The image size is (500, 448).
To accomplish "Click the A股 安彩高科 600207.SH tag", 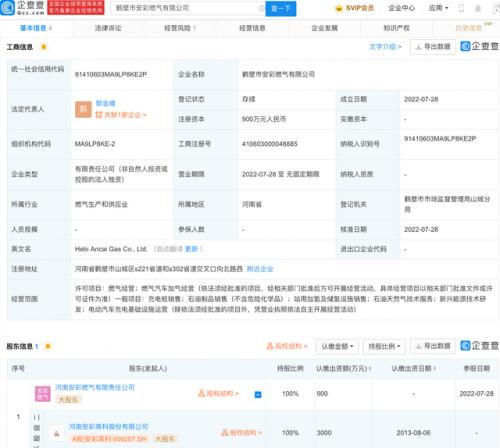I will tap(109, 439).
